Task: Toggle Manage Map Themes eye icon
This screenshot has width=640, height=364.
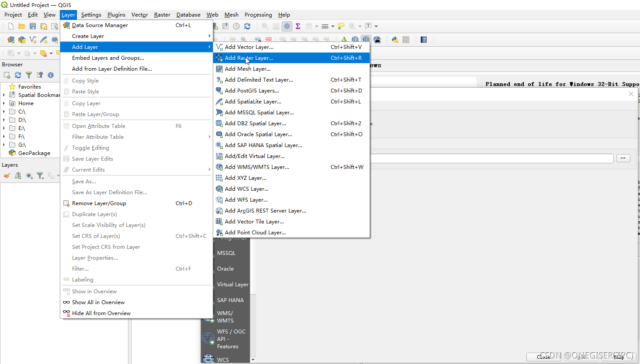Action: tap(29, 175)
